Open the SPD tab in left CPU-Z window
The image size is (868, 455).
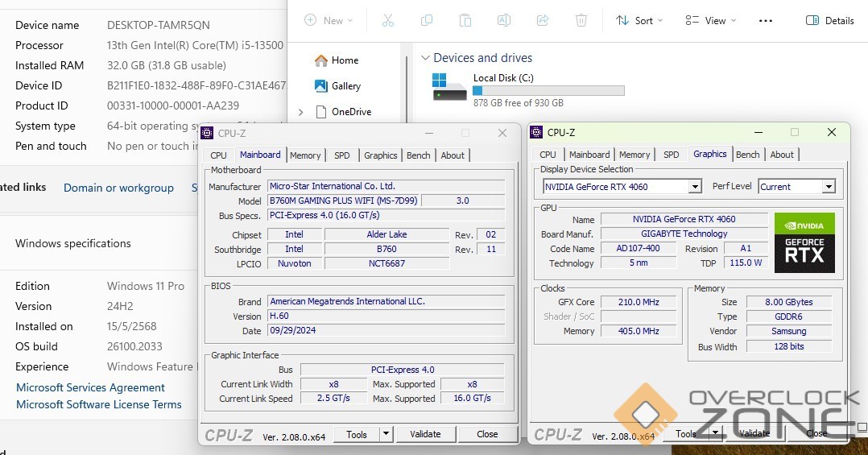[x=342, y=155]
